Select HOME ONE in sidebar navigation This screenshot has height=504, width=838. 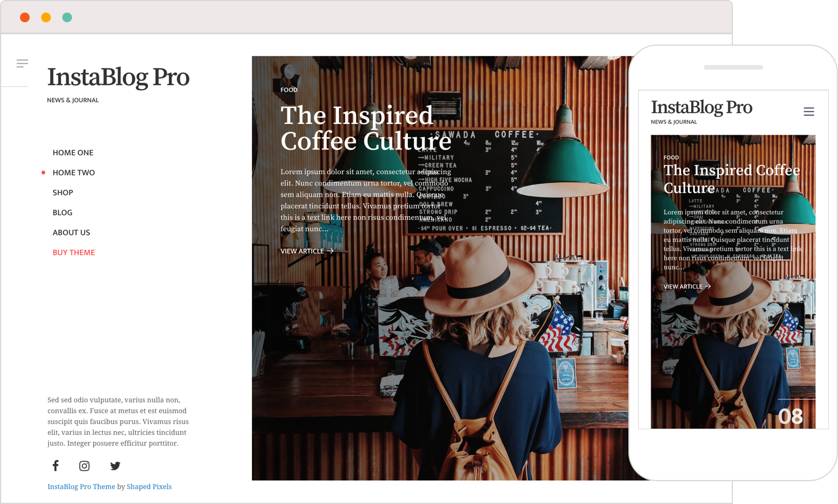click(x=73, y=152)
